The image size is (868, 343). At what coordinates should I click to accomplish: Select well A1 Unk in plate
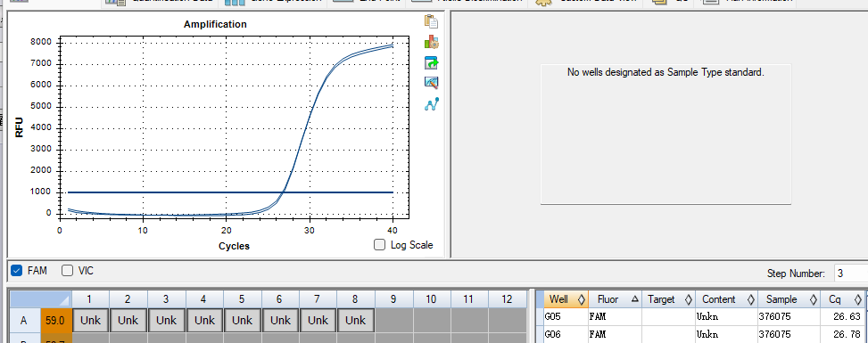click(x=90, y=320)
